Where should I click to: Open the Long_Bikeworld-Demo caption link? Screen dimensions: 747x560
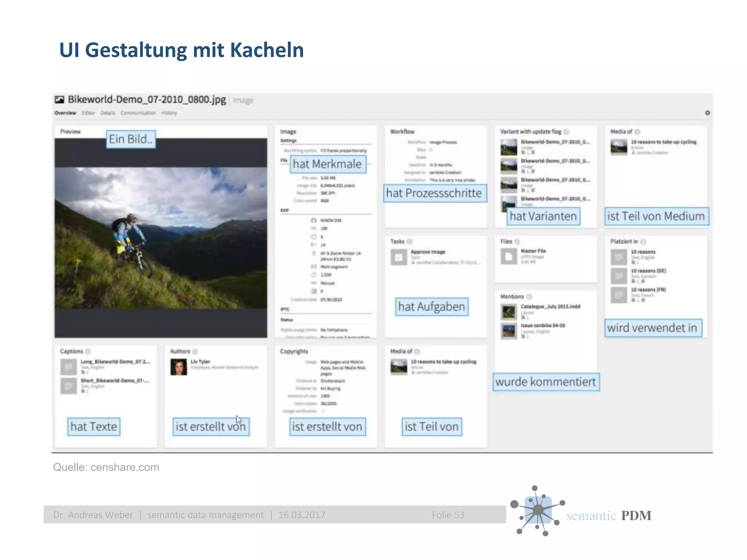point(115,361)
